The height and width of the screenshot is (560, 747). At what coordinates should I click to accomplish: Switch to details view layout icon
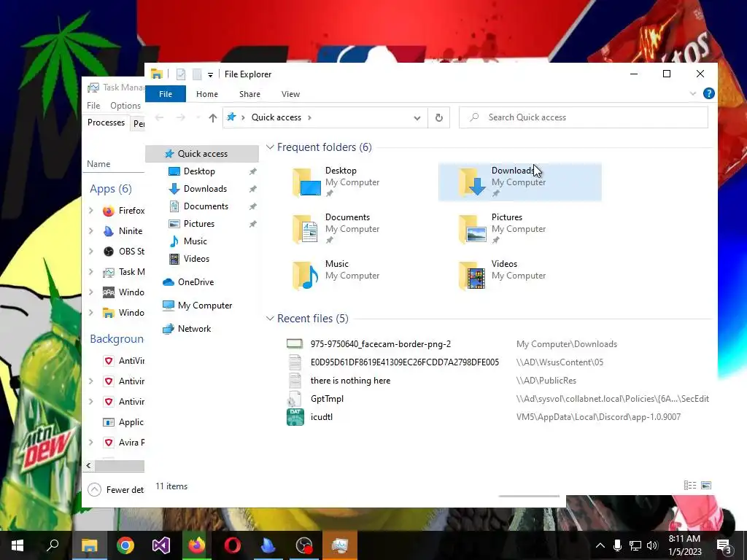click(690, 485)
